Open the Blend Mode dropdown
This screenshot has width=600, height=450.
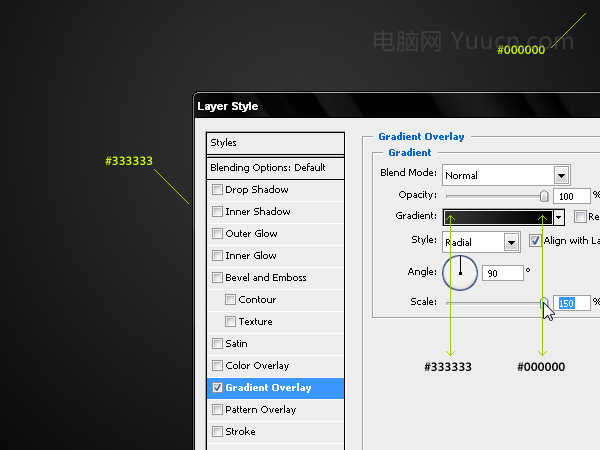(x=506, y=176)
